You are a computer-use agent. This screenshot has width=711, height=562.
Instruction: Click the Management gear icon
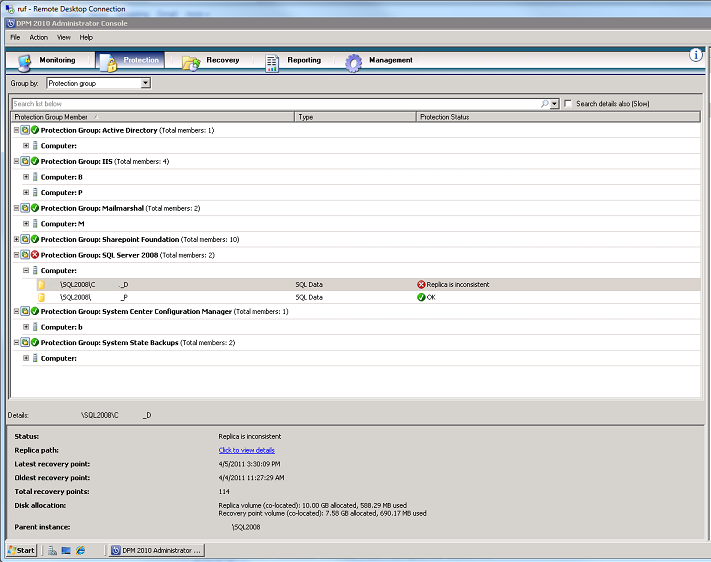354,63
